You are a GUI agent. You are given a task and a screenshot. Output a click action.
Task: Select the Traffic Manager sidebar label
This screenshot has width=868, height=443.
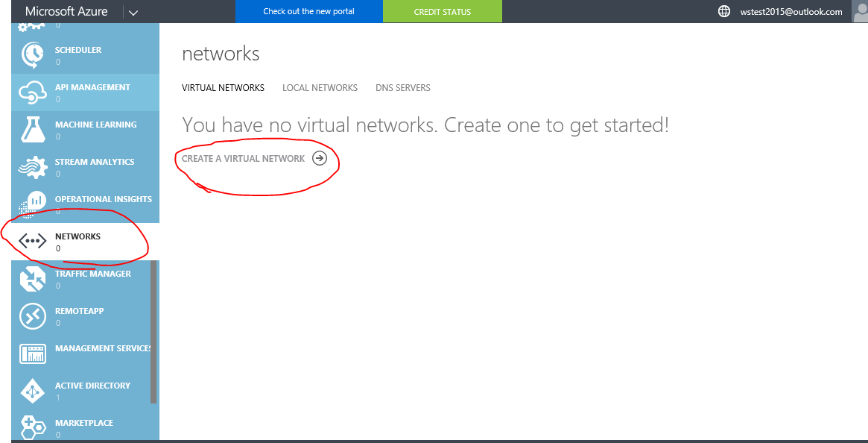(93, 274)
